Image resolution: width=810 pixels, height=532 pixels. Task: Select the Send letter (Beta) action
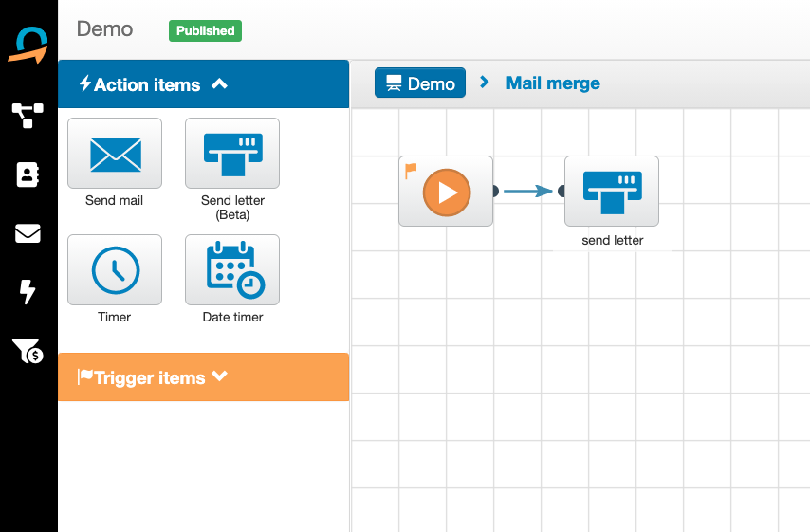point(232,154)
